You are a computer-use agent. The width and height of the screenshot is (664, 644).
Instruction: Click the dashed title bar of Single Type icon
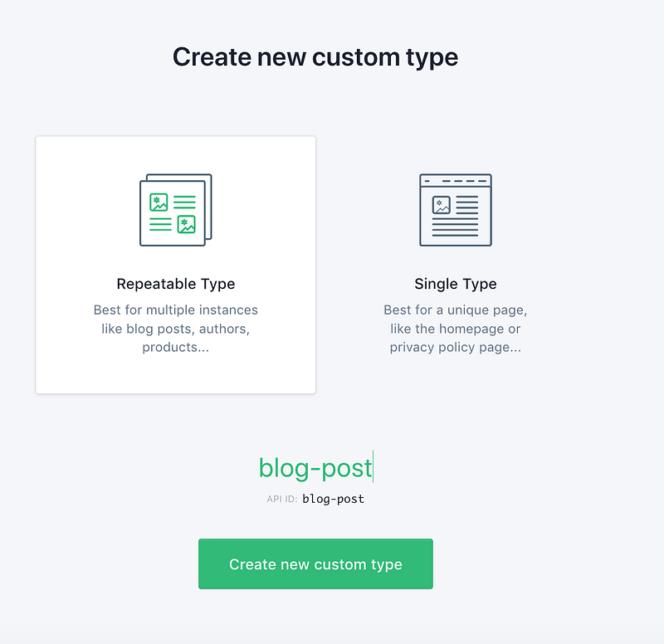pos(456,180)
